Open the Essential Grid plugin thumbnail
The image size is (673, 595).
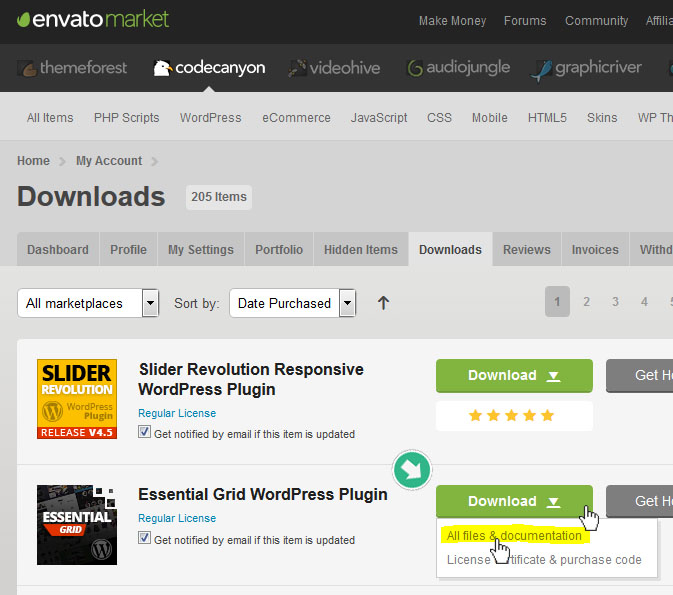pos(77,525)
